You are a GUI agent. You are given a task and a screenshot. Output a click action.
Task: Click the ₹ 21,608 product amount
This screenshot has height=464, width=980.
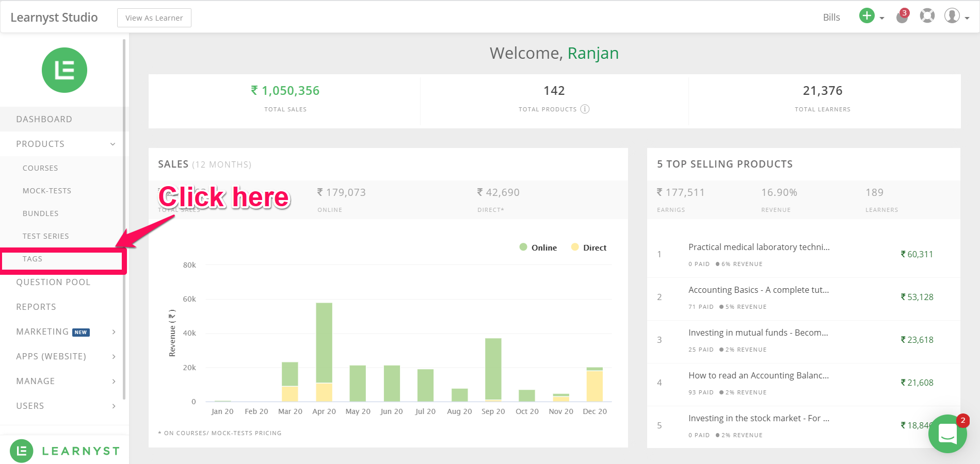pyautogui.click(x=917, y=383)
